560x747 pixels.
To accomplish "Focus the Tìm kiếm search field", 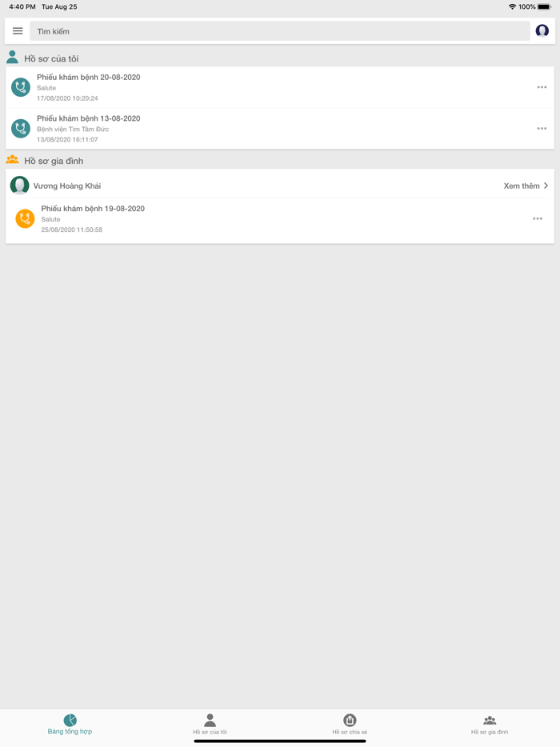I will [280, 31].
